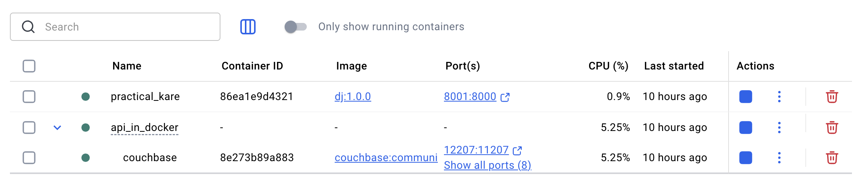The height and width of the screenshot is (181, 868).
Task: Sort by the Name column header
Action: pyautogui.click(x=127, y=66)
